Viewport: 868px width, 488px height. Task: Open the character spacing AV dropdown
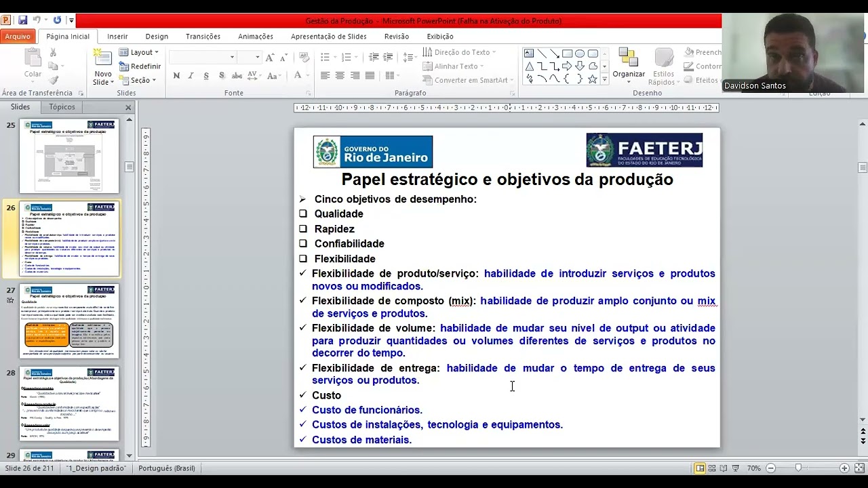[x=256, y=75]
